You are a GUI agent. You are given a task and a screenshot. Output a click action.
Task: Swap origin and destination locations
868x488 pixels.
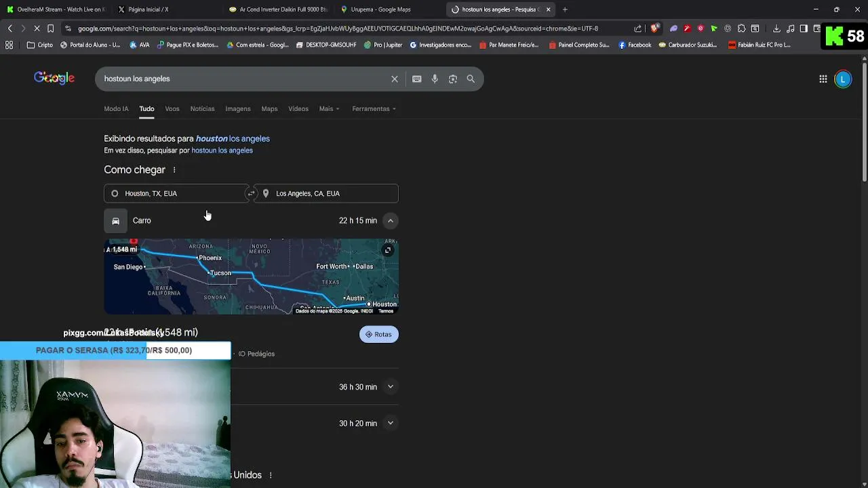[251, 193]
